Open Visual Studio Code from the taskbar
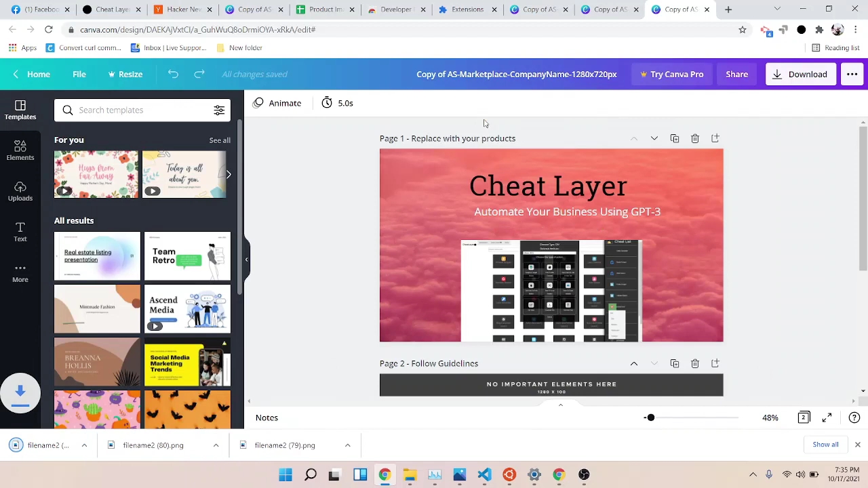The height and width of the screenshot is (488, 868). (484, 474)
